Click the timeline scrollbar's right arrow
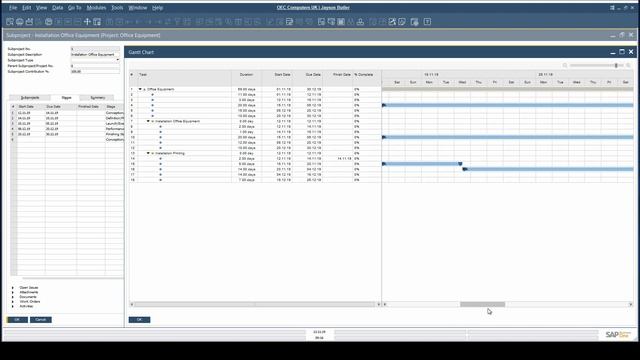 point(630,304)
